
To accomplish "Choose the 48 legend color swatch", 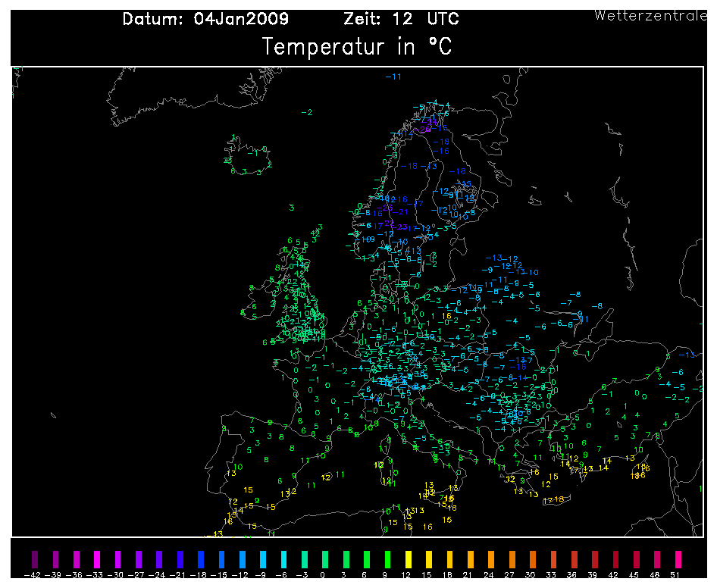I will [x=657, y=560].
